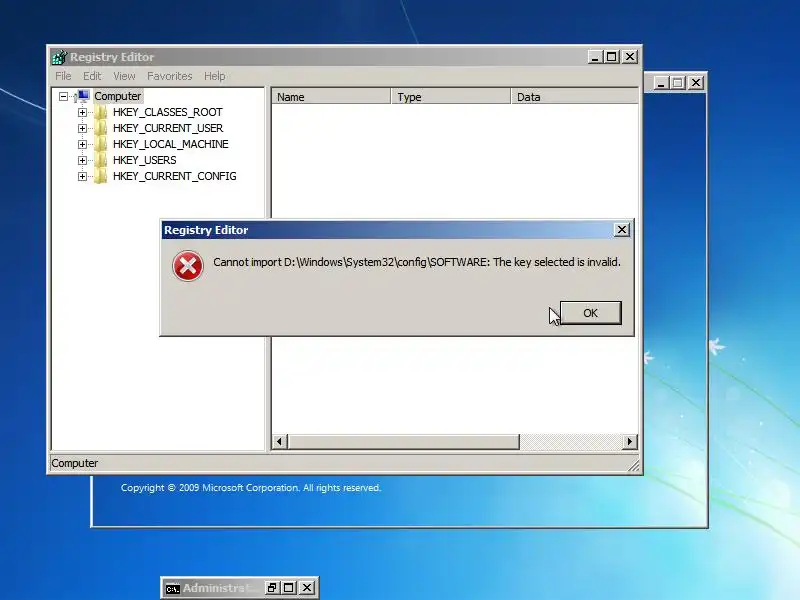Expand HKEY_LOCAL_MACHINE key

click(x=82, y=144)
